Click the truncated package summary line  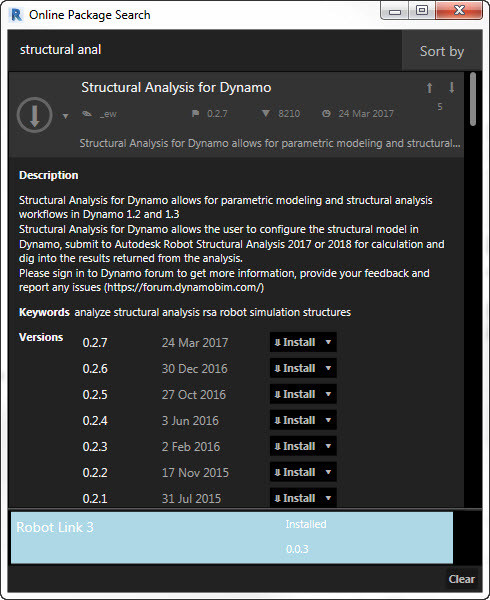coord(270,143)
